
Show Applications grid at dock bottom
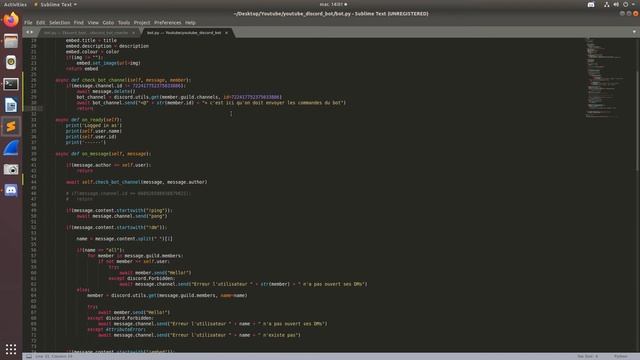point(11,349)
